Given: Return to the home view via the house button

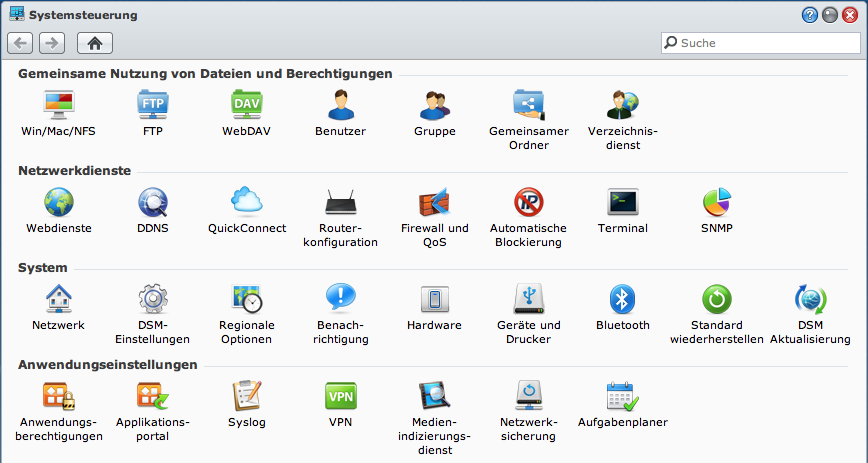Looking at the screenshot, I should click(95, 43).
